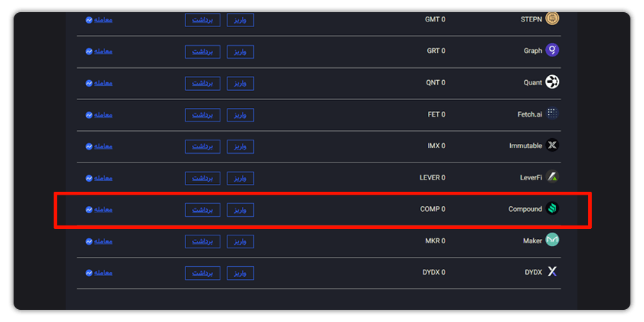The image size is (644, 322).
Task: Click the Immutable X coin icon
Action: tap(552, 145)
